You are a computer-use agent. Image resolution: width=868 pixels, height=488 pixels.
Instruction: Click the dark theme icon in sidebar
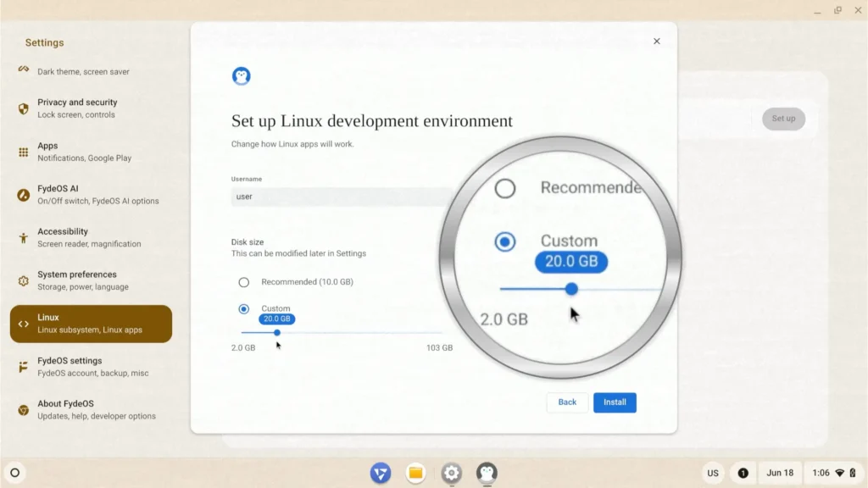coord(23,69)
